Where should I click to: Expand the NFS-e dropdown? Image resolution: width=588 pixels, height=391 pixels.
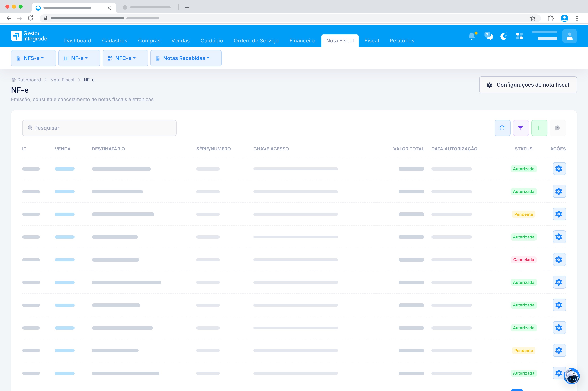point(33,58)
